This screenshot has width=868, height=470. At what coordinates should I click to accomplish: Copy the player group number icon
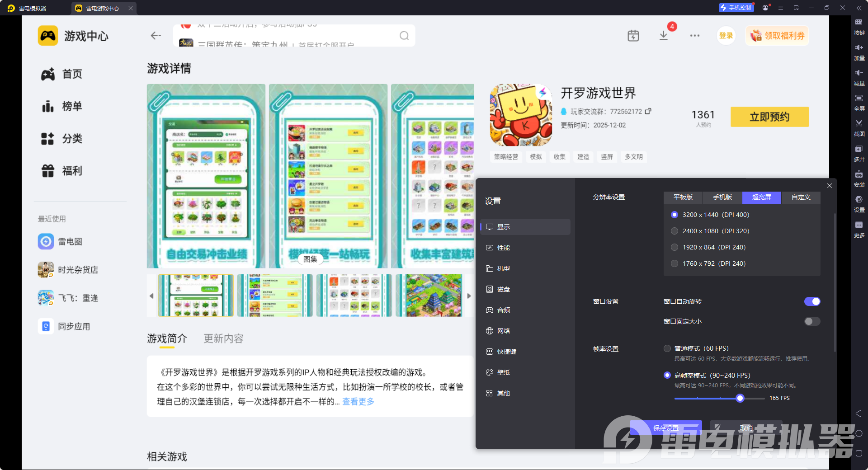pos(648,111)
